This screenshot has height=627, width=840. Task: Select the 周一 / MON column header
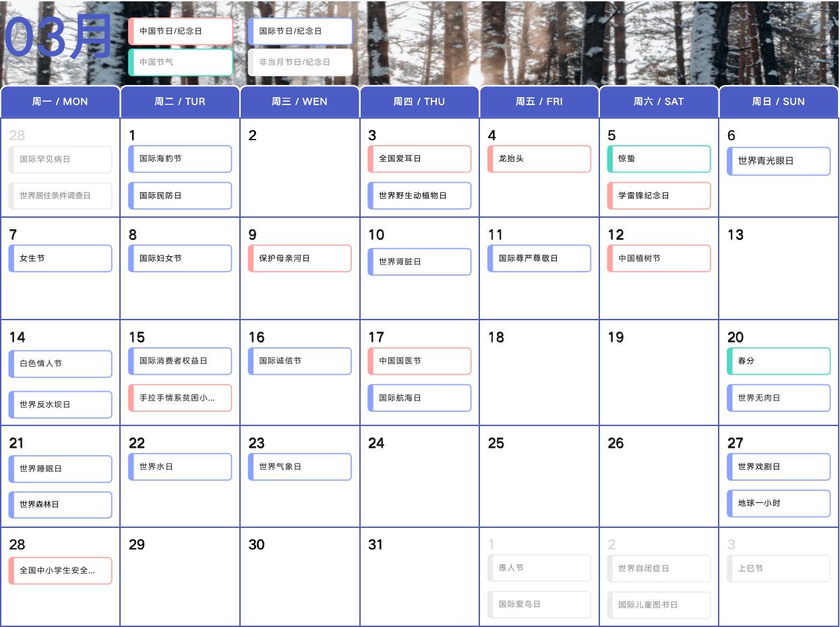tap(60, 102)
